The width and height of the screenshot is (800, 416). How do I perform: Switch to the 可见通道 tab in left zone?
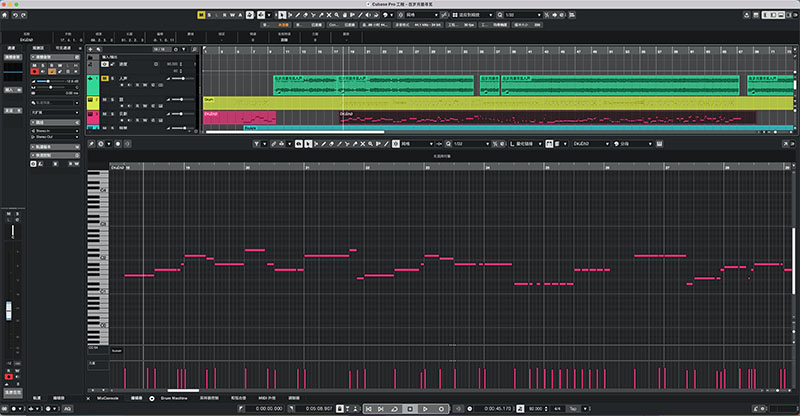pos(63,48)
